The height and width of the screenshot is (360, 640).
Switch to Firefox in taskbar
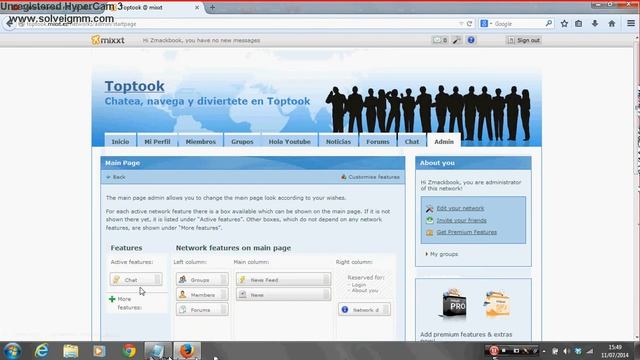click(187, 351)
